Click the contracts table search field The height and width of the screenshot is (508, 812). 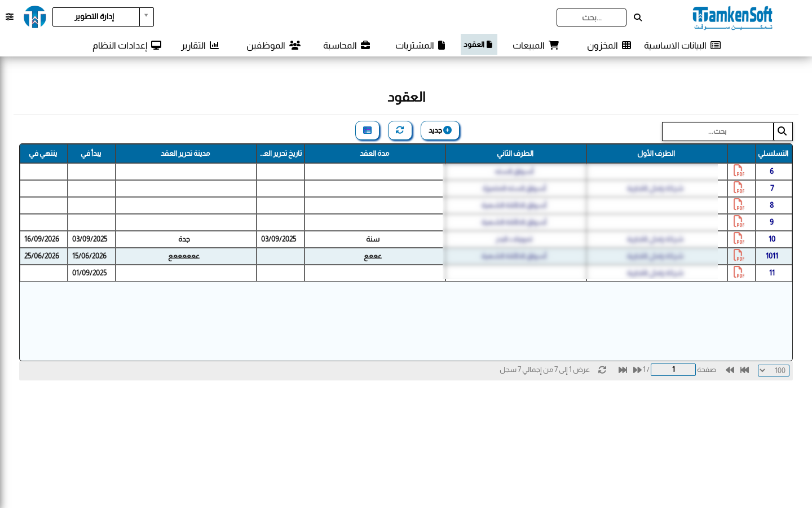717,132
